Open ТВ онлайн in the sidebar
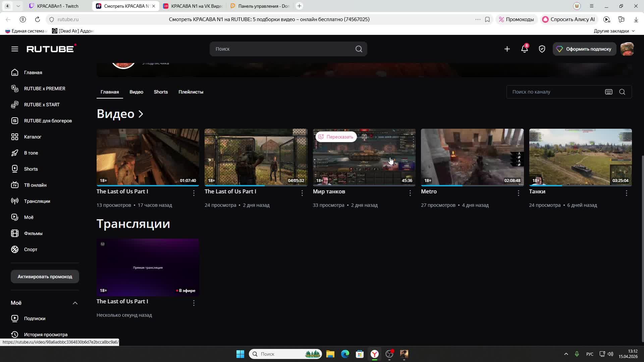Screen dimensions: 644x362 pos(35,185)
